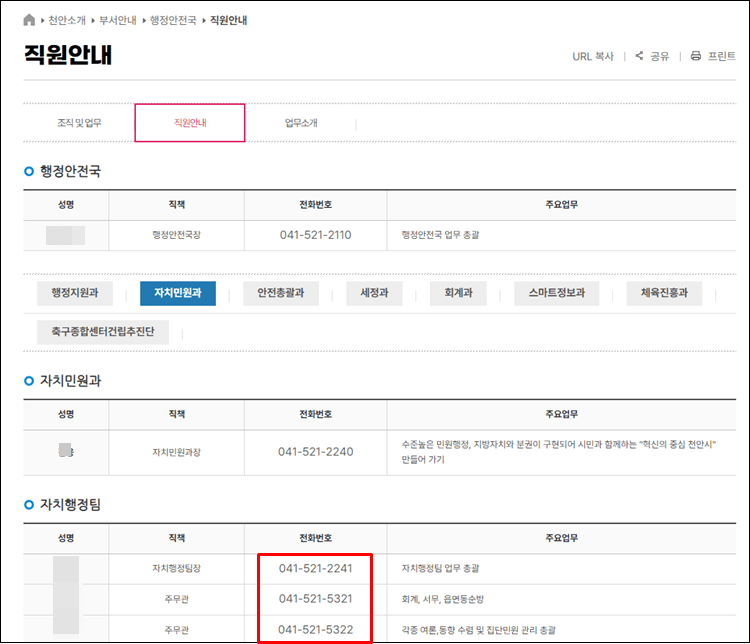Click the 자치민원과장 duty text about 민원행정
Viewport: 750px width, 644px height.
click(x=559, y=452)
